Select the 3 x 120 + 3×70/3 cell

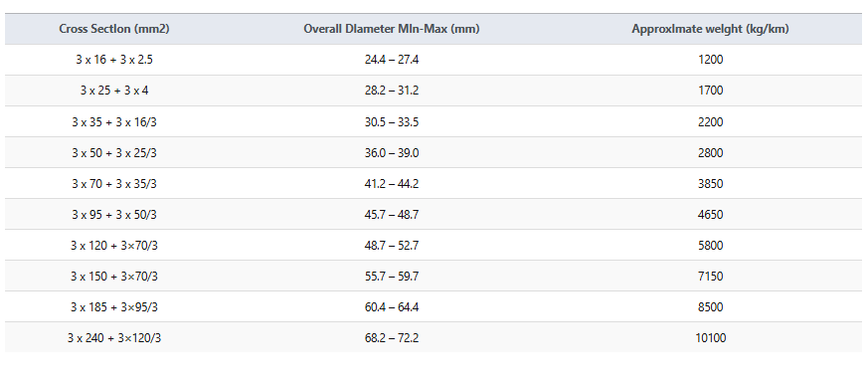coord(114,246)
